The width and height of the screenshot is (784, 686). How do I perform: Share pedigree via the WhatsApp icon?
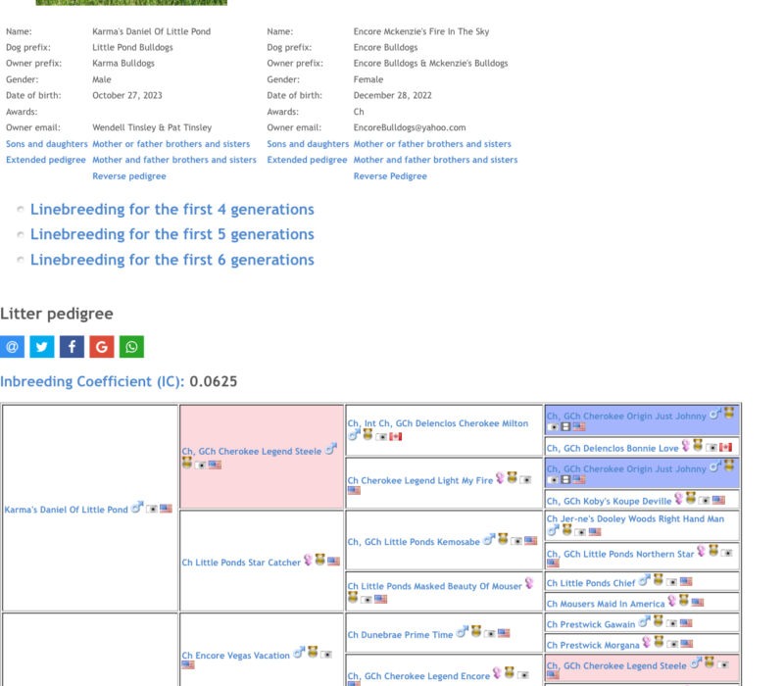[x=130, y=346]
